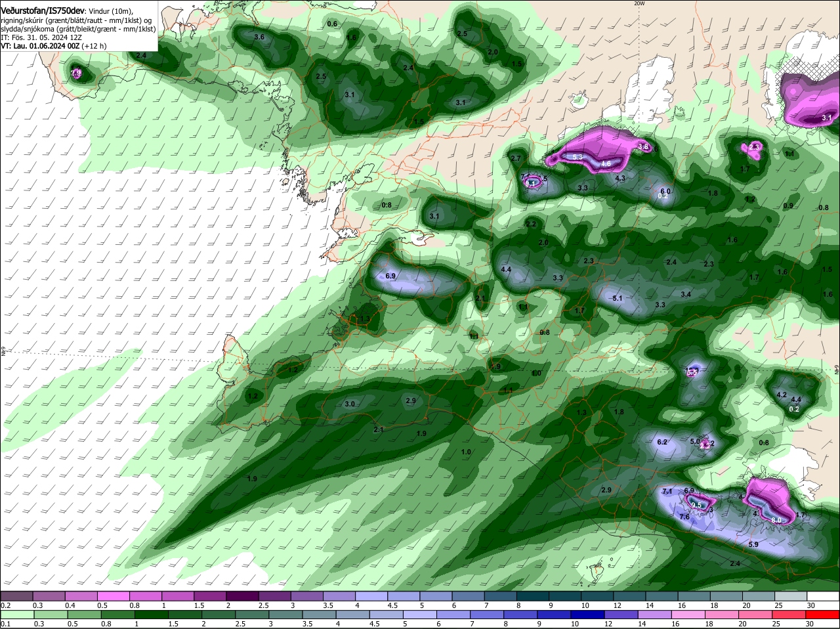Click the 3.0 precipitation value
The width and height of the screenshot is (840, 629).
pyautogui.click(x=350, y=404)
